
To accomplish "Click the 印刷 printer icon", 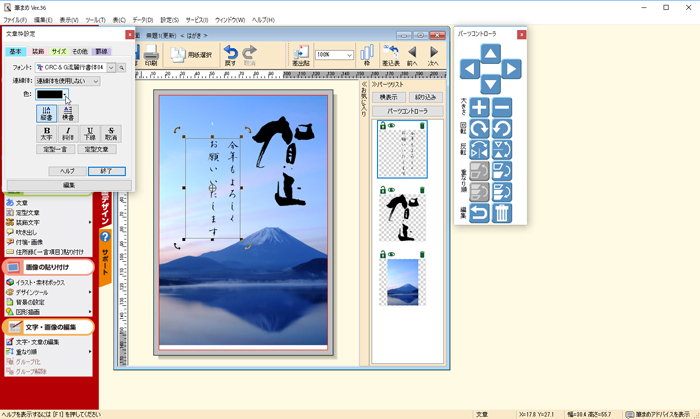I will (x=151, y=56).
